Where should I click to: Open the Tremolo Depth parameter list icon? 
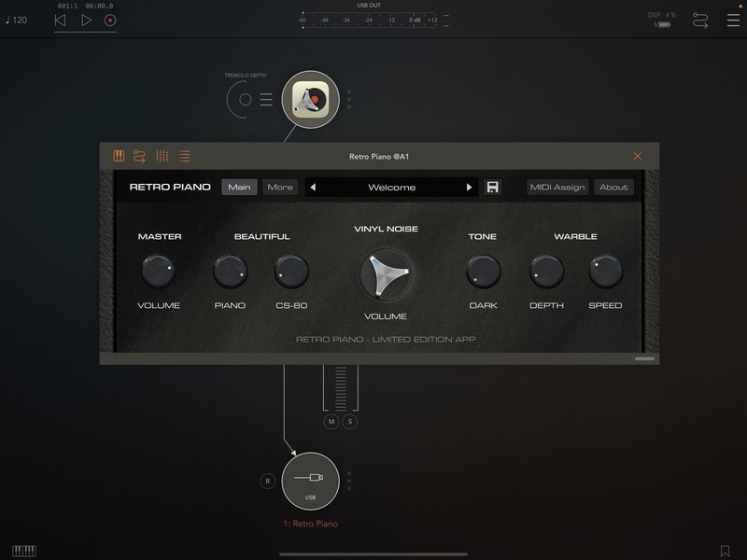266,100
